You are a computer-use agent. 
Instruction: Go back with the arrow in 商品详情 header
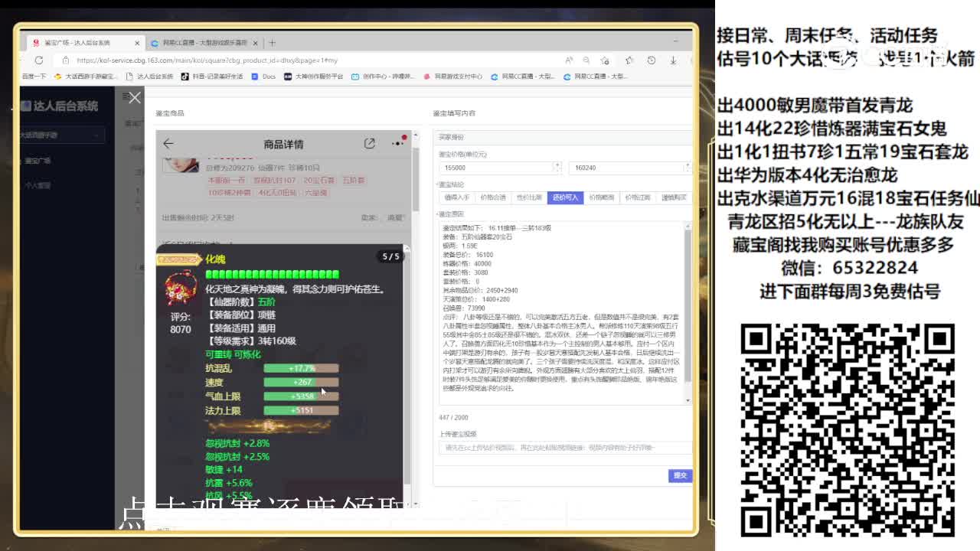pos(168,143)
